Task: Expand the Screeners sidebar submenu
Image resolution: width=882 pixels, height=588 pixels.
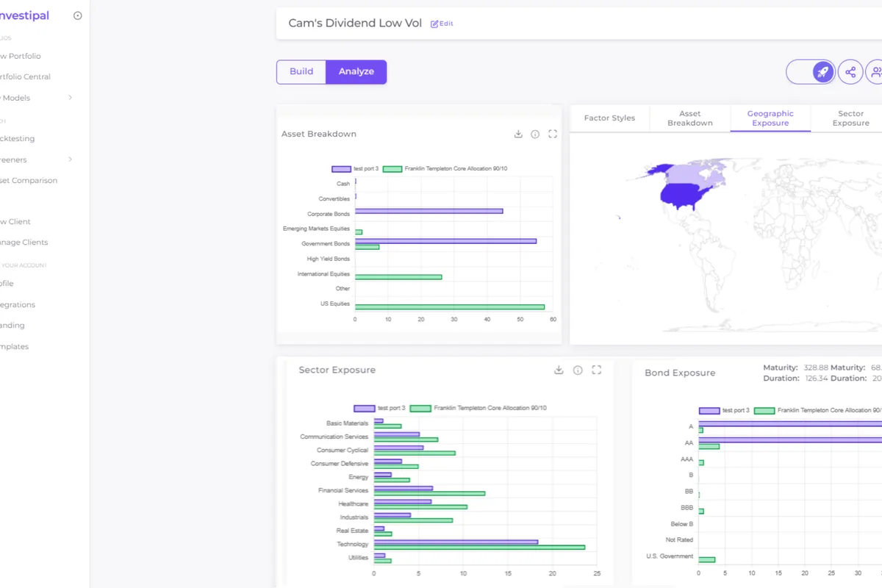Action: (71, 159)
